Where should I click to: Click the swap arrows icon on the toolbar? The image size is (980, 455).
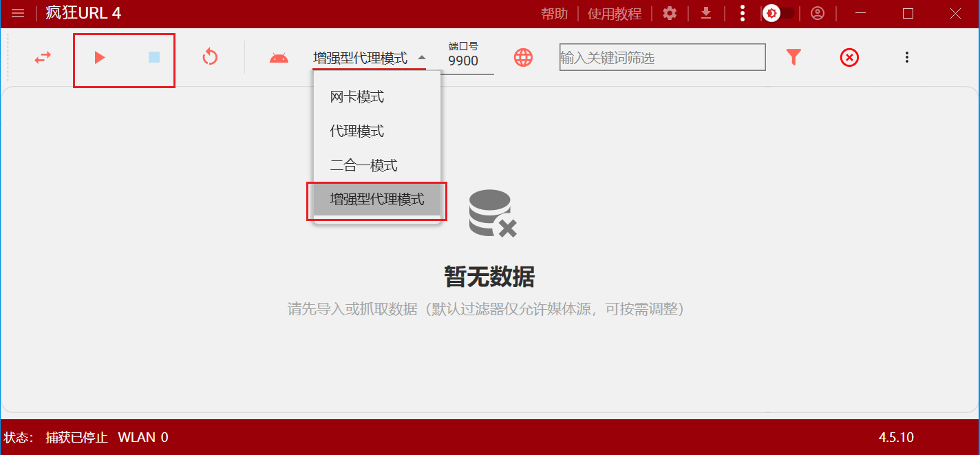(x=42, y=58)
